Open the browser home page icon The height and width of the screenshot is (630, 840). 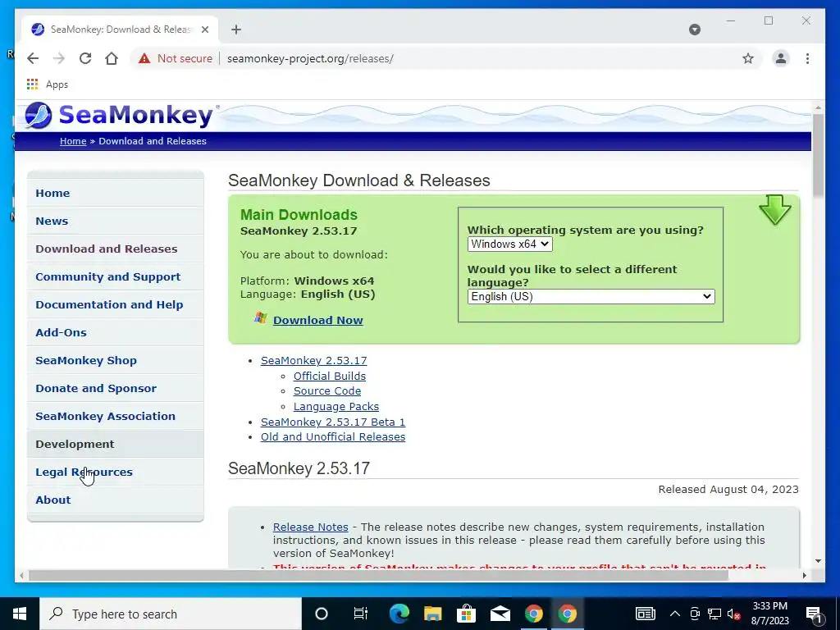point(112,58)
